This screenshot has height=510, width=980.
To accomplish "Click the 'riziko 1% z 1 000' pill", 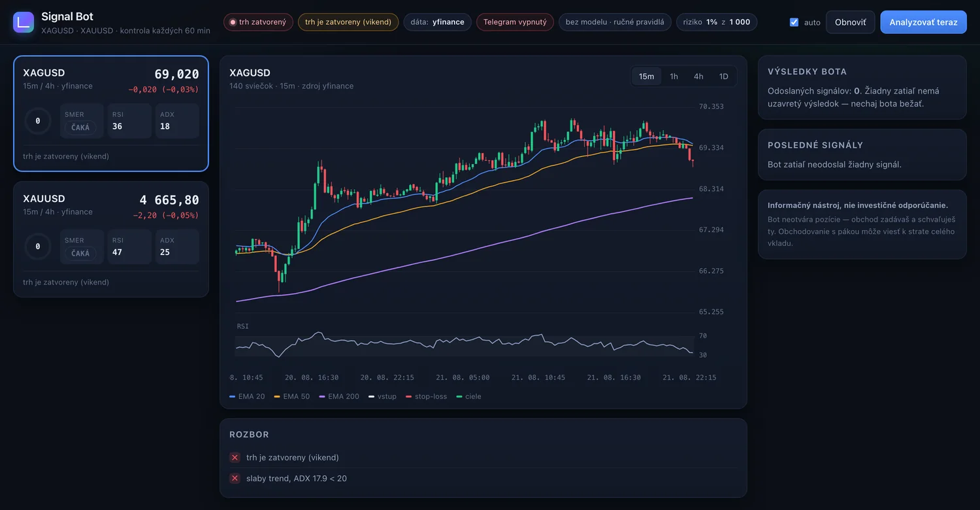I will [717, 22].
